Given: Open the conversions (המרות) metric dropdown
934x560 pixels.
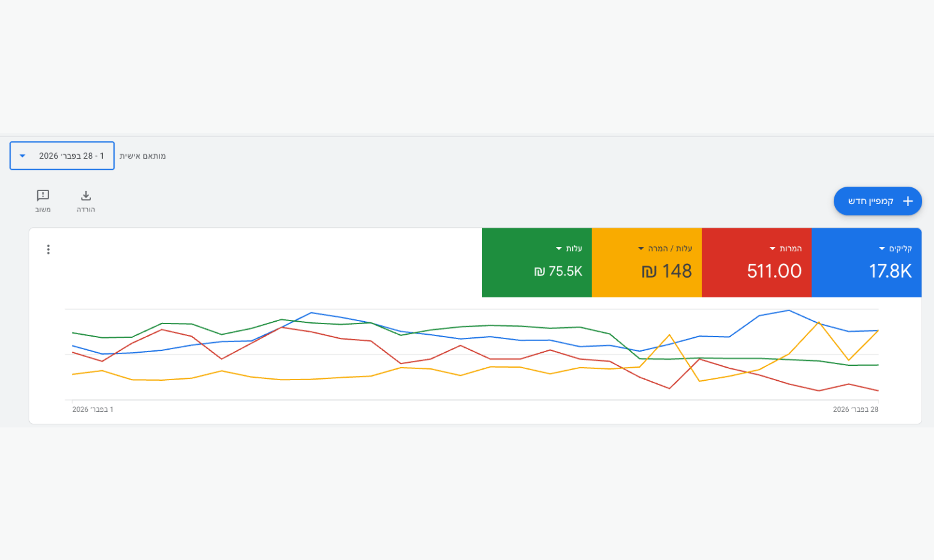Looking at the screenshot, I should (x=785, y=248).
